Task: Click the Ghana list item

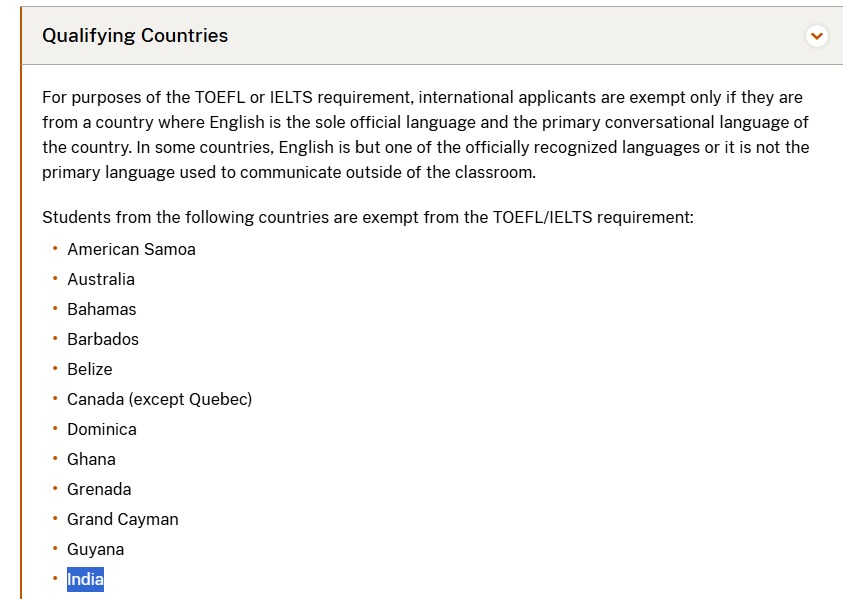Action: click(91, 459)
